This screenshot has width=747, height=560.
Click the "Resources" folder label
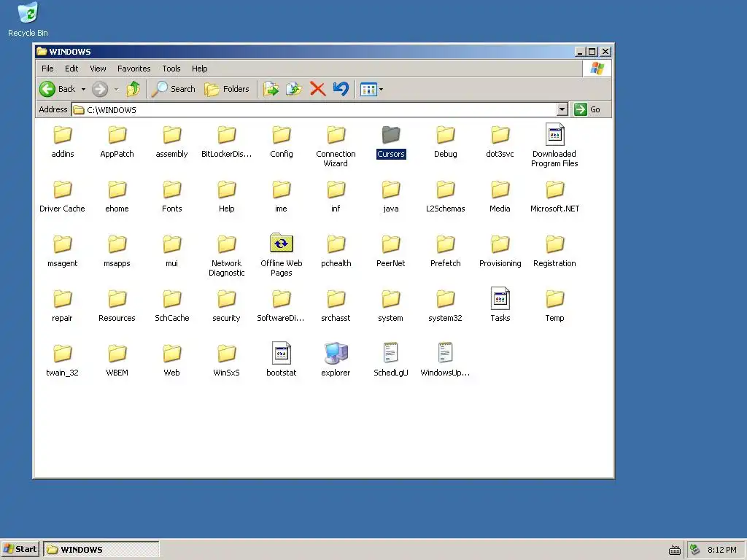click(x=117, y=318)
